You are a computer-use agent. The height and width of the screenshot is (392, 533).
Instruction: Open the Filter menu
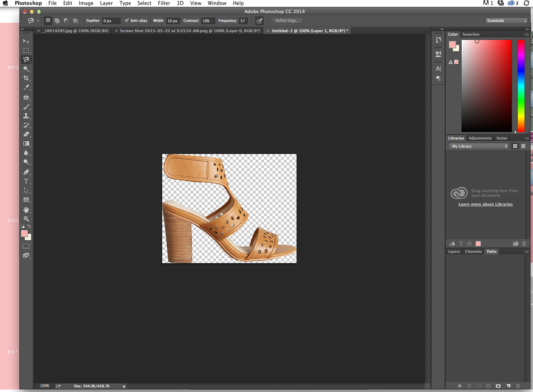click(164, 3)
